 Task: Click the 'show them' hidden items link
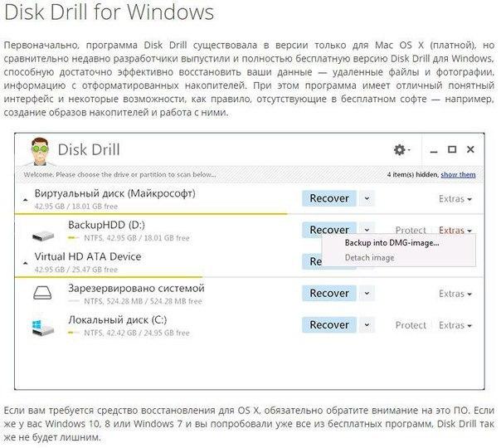pos(458,175)
